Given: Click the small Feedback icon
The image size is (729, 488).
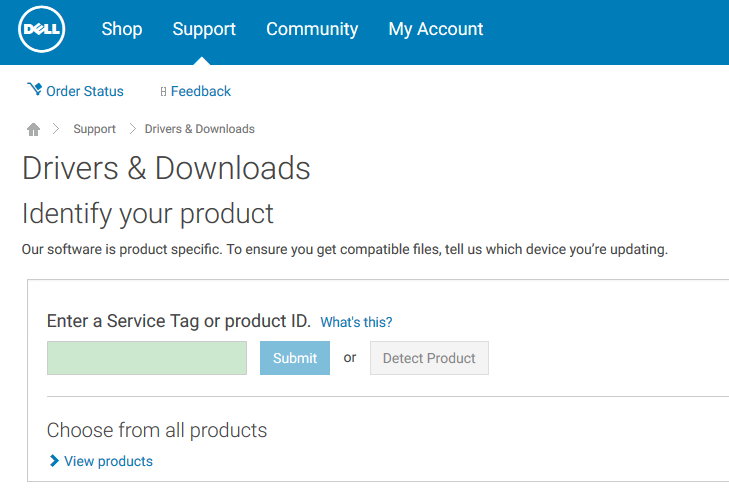Looking at the screenshot, I should click(x=163, y=92).
